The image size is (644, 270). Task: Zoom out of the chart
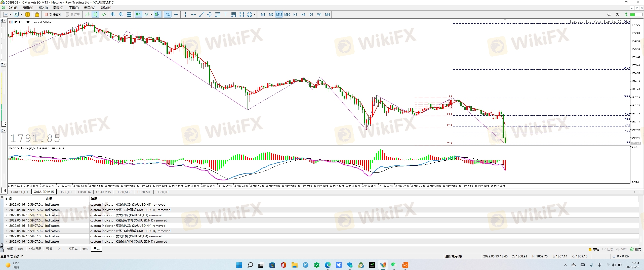(121, 15)
